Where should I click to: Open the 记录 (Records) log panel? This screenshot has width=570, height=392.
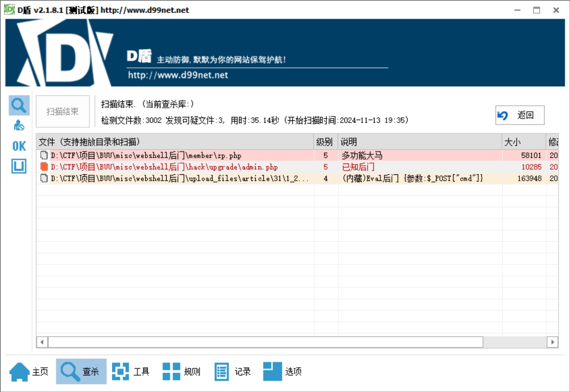233,371
